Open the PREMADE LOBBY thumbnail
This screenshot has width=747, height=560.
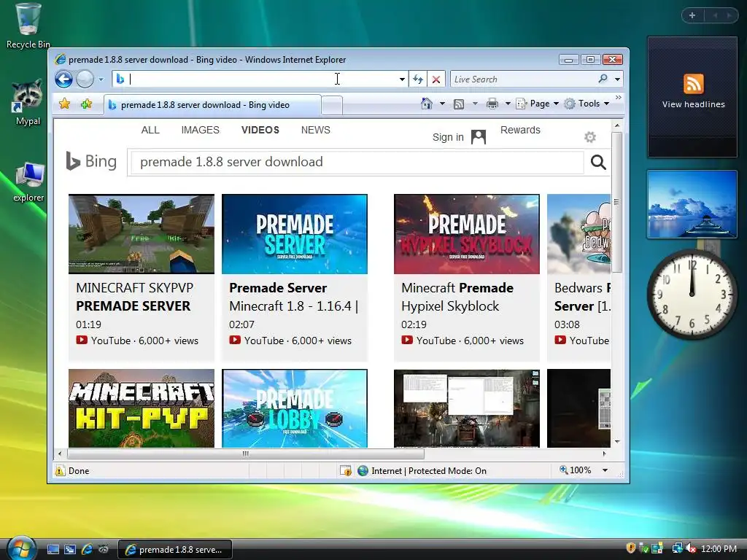point(295,408)
